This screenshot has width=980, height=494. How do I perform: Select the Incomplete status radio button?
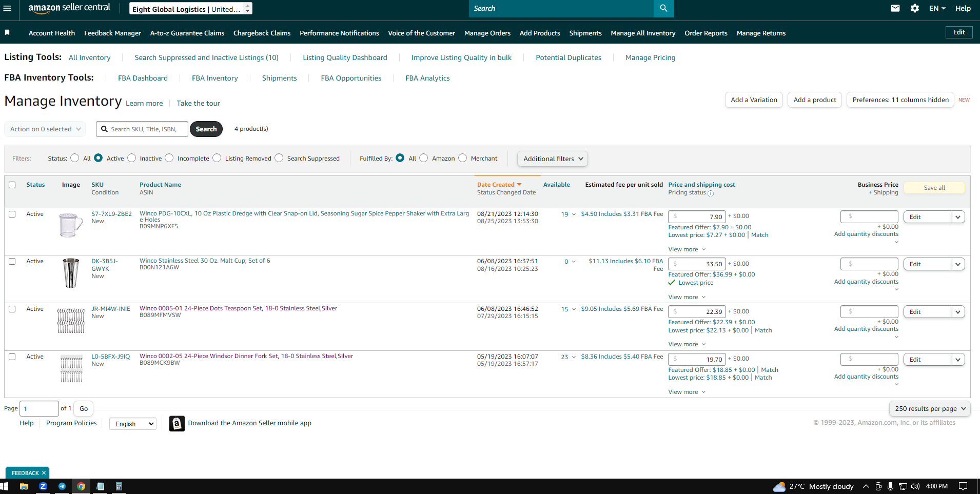point(169,158)
